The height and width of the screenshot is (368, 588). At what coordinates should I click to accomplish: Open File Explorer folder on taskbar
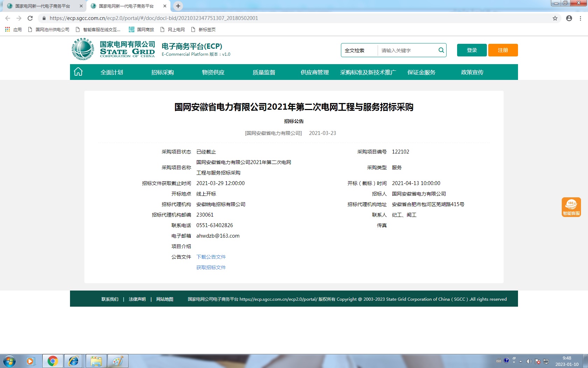[96, 361]
